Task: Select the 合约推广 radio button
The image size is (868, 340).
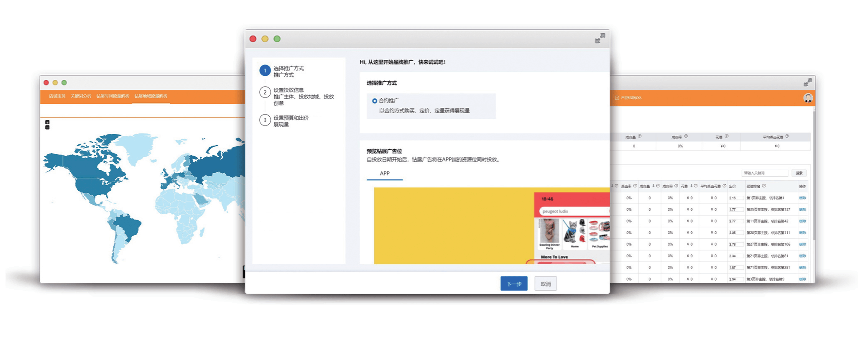Action: click(x=375, y=101)
